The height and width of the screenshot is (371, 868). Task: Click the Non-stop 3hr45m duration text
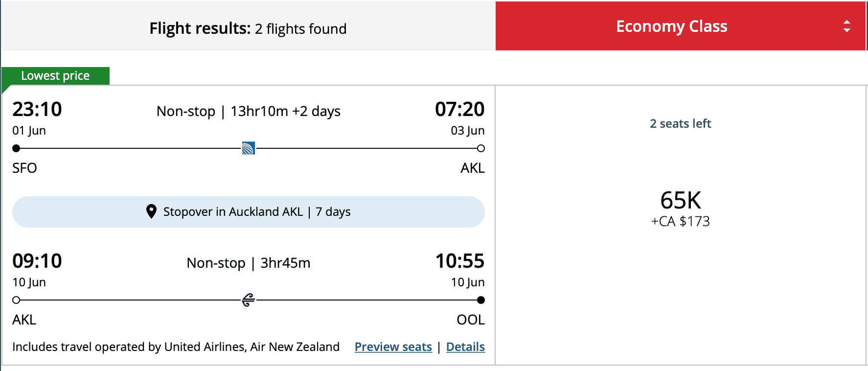coord(248,263)
